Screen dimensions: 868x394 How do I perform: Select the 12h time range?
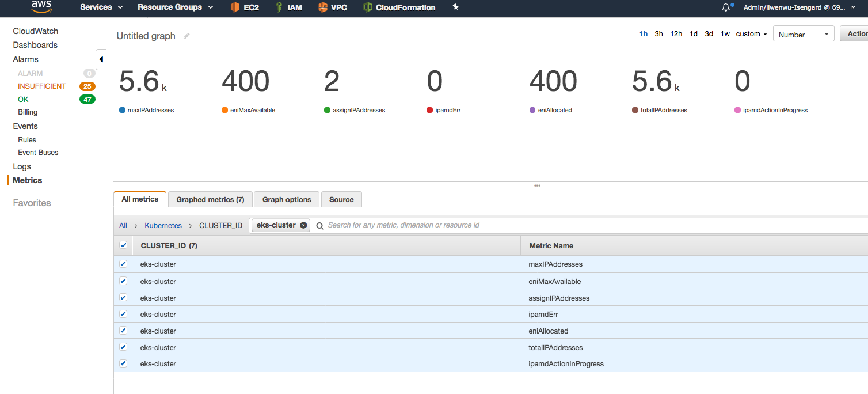[x=676, y=34]
